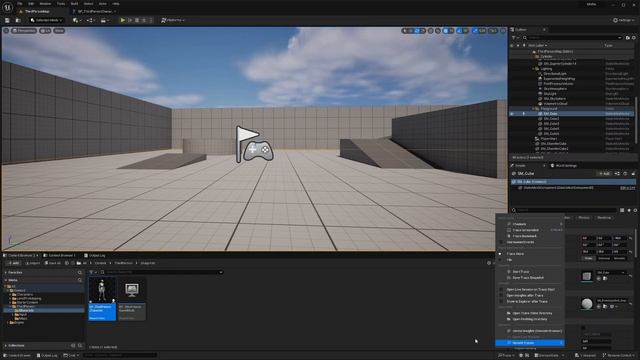Open the Selection Mode dropdown
Image resolution: width=640 pixels, height=360 pixels.
46,20
